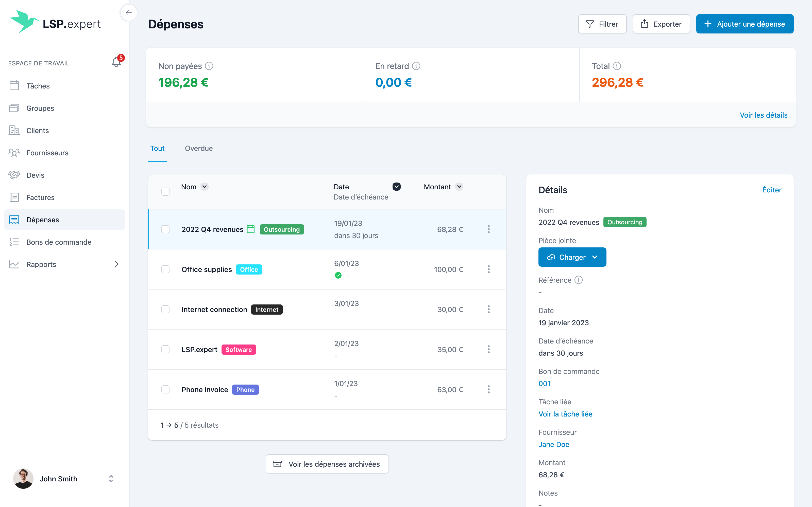Check the select-all checkbox in table header
This screenshot has height=507, width=812.
165,191
